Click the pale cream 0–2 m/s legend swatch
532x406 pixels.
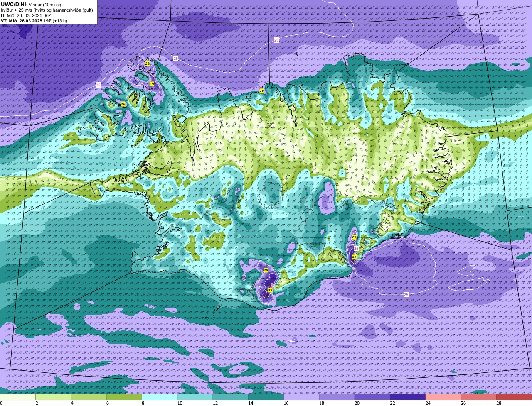(18, 397)
